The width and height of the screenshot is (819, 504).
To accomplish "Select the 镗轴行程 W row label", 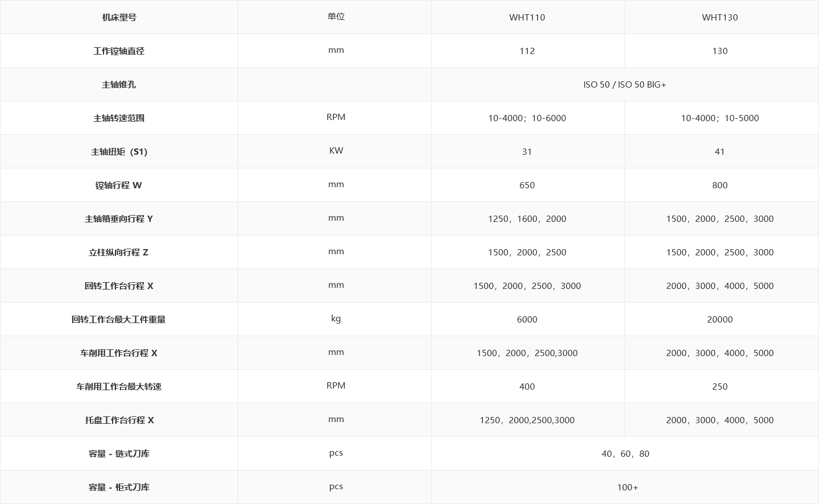I will click(x=119, y=185).
